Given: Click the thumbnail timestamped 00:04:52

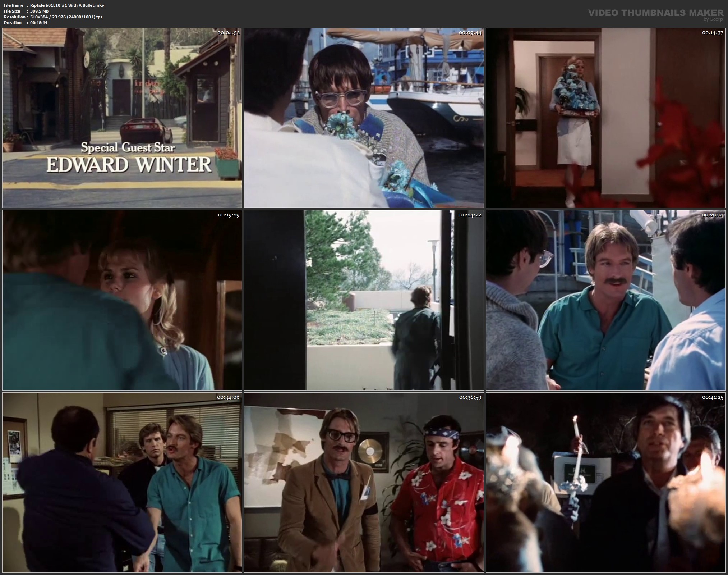Looking at the screenshot, I should 122,118.
